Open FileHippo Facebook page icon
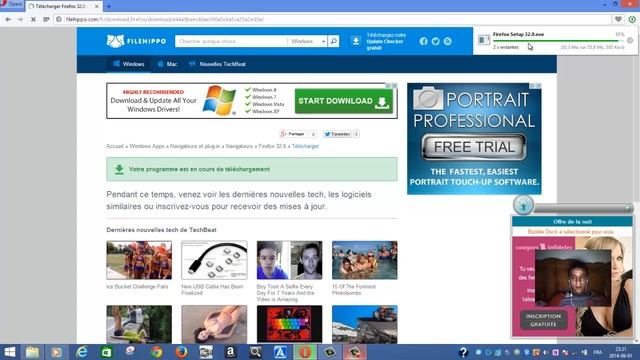Viewport: 640px width, 360px height. click(423, 41)
